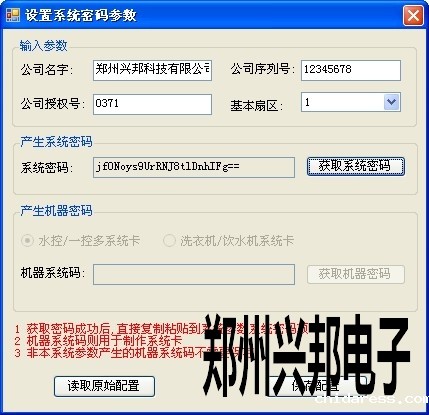
Task: Click the 基本扇区 combo box value
Action: coord(343,102)
